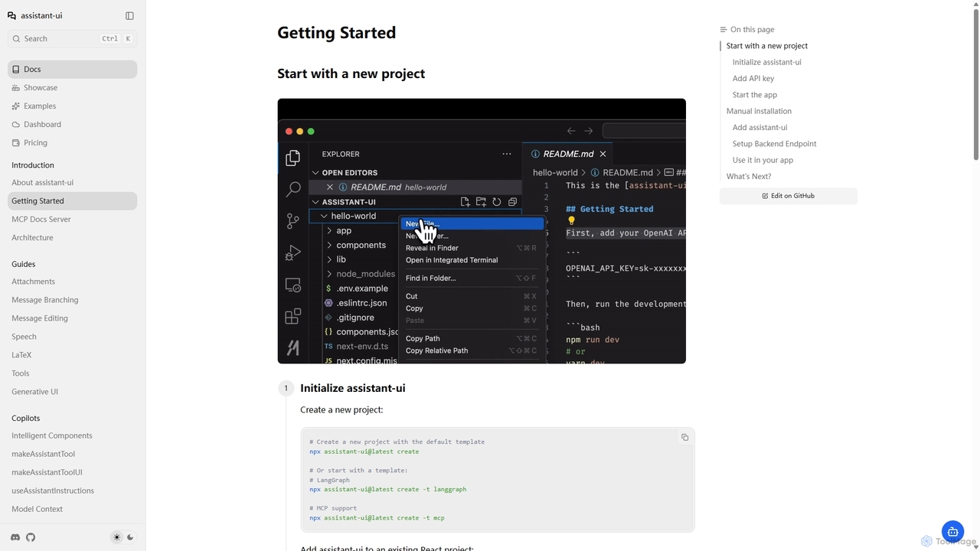This screenshot has width=980, height=551.
Task: Collapse the sidebar with the panel icon
Action: (129, 15)
